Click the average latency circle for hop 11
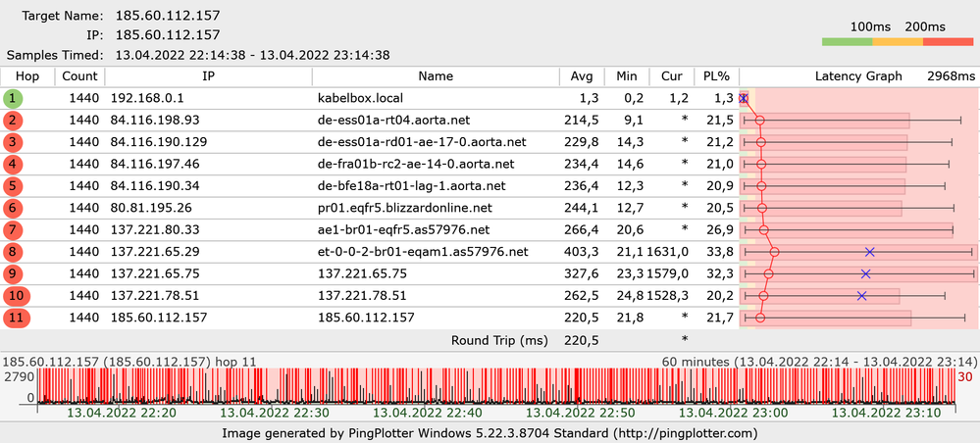Screen dimensions: 980x443 (x=760, y=318)
